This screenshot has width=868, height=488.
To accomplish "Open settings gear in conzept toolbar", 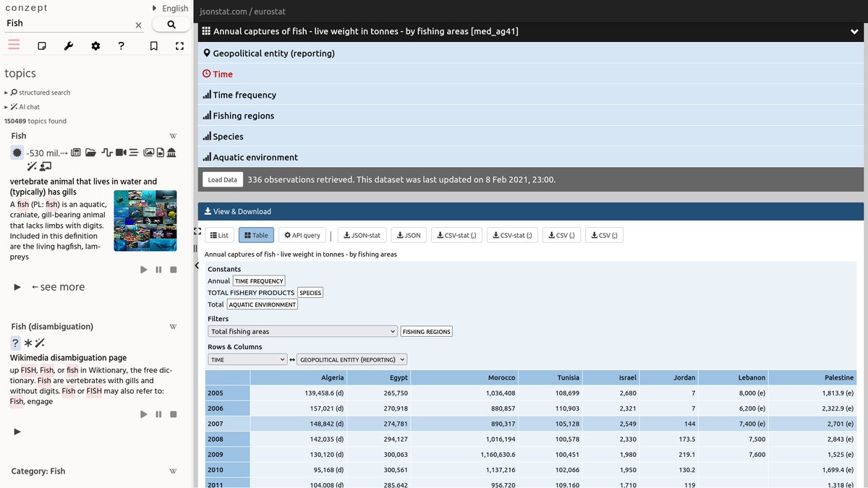I will pos(95,46).
